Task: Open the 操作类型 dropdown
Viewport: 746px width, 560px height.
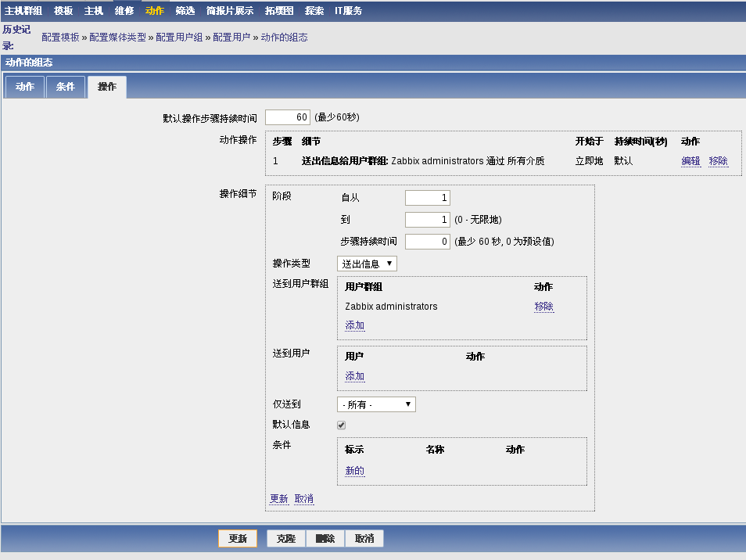Action: [x=366, y=264]
